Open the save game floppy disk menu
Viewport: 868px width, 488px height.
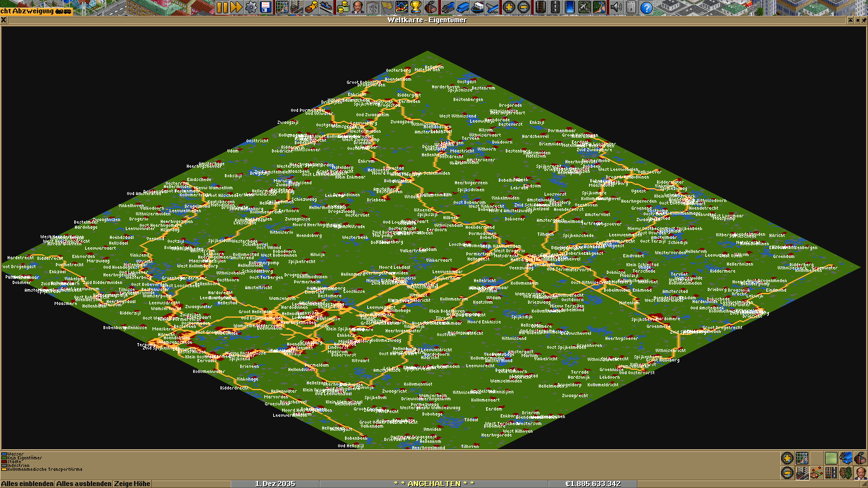coord(265,8)
